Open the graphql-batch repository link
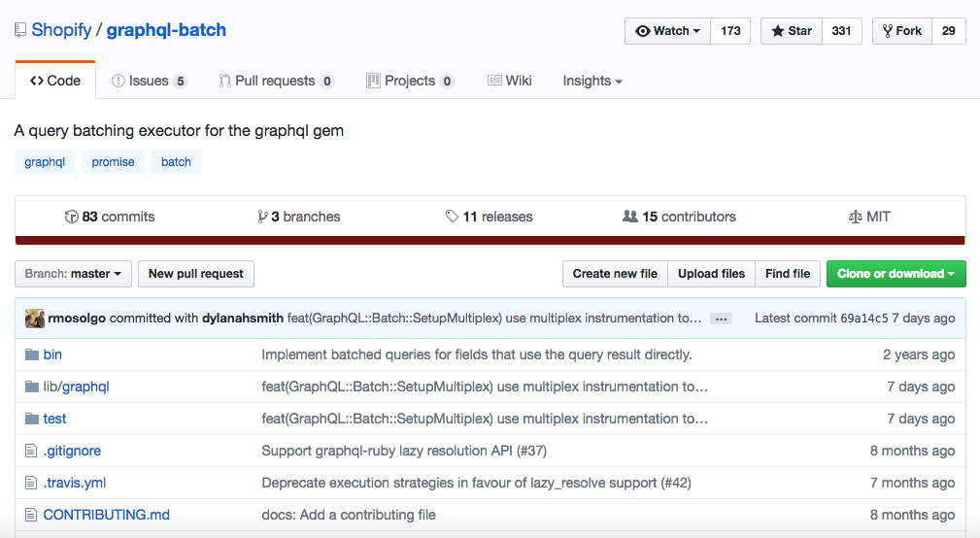The image size is (980, 538). click(166, 30)
